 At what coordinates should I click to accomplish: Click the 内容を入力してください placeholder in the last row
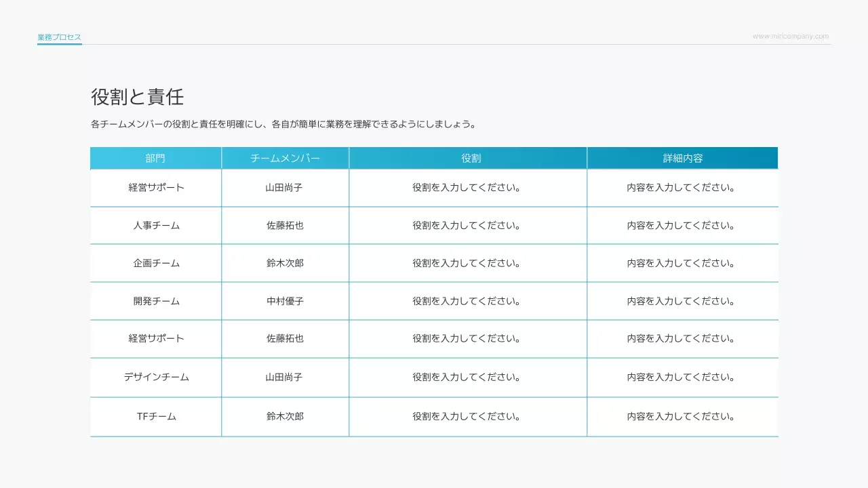coord(682,417)
